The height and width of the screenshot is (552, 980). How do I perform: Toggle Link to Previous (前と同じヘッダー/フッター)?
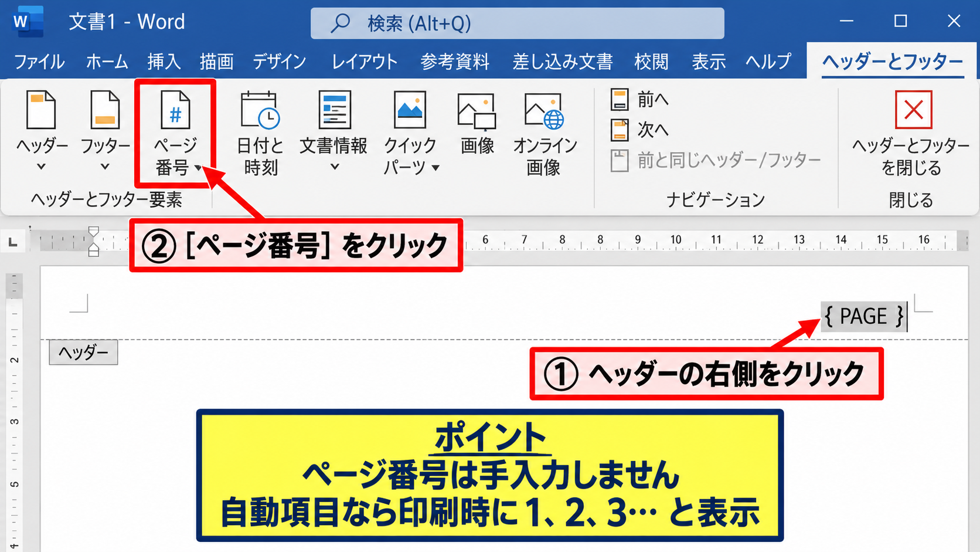pyautogui.click(x=716, y=160)
